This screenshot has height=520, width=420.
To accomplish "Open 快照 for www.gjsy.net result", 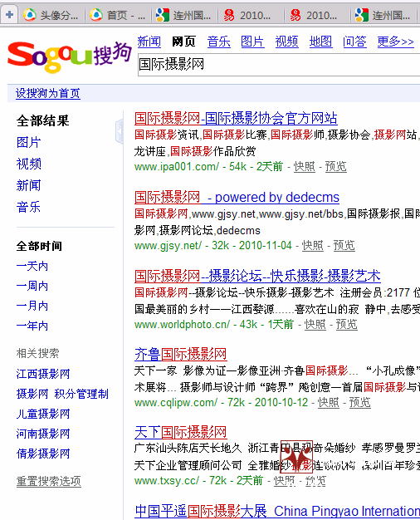I will click(x=313, y=245).
